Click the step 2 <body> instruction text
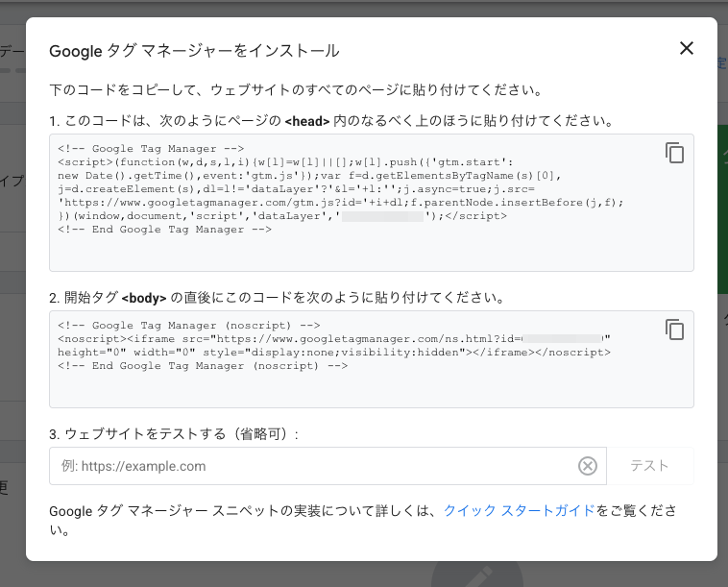 point(277,298)
